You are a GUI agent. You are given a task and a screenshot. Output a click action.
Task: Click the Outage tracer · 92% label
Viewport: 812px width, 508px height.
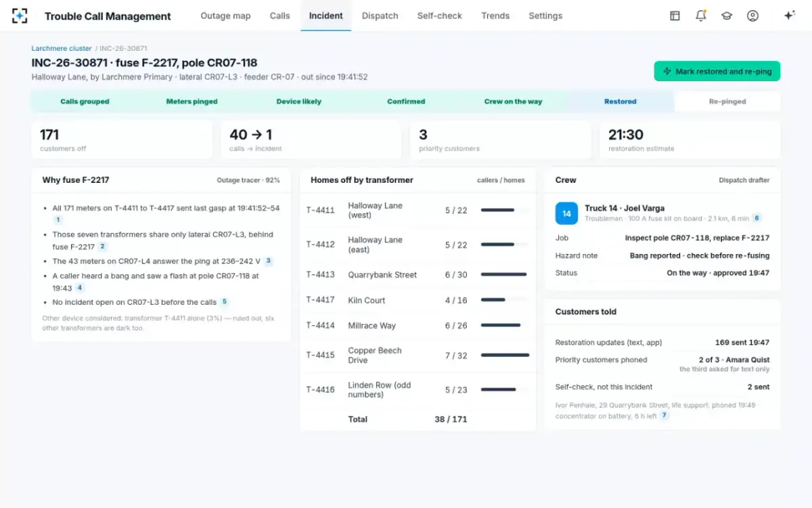248,180
